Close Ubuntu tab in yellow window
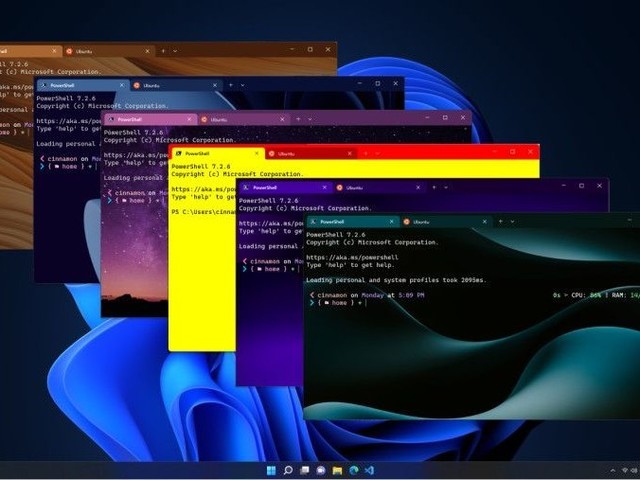Screen dimensions: 640x480 coord(350,153)
